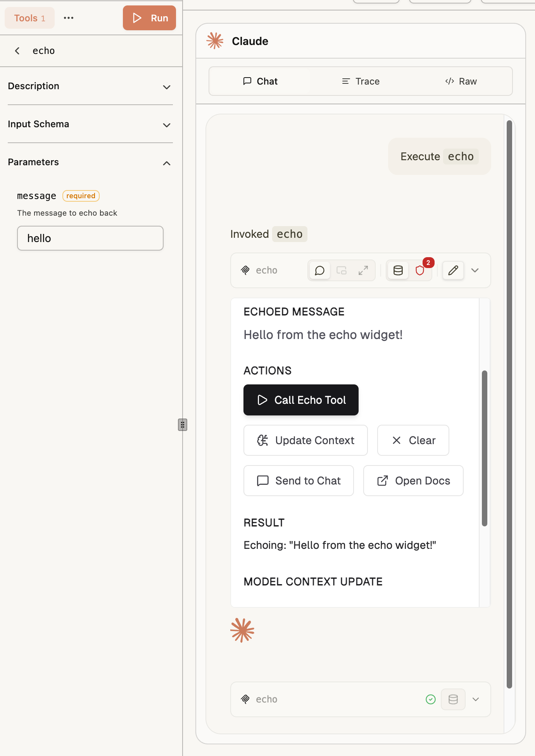535x756 pixels.
Task: Switch widget to inline chat display mode
Action: coord(320,270)
